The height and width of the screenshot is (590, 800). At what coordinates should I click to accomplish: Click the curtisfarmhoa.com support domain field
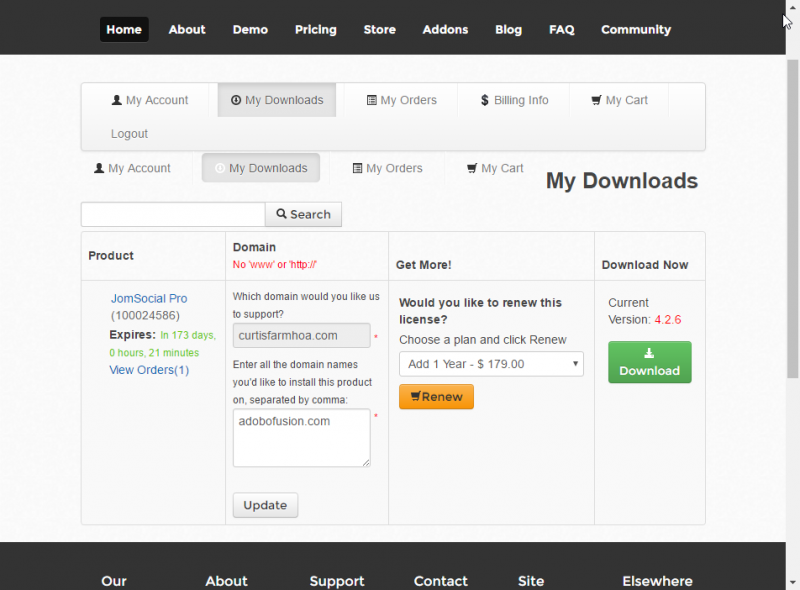pos(302,335)
